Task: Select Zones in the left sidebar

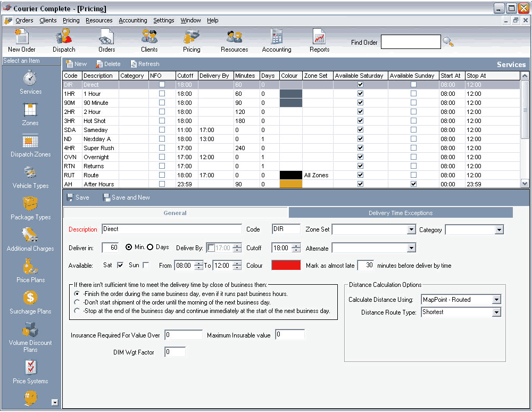Action: pos(30,114)
